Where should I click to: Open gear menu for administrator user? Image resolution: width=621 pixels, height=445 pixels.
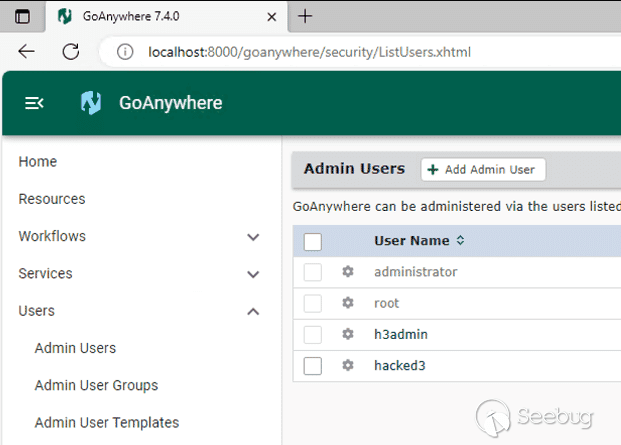tap(348, 272)
